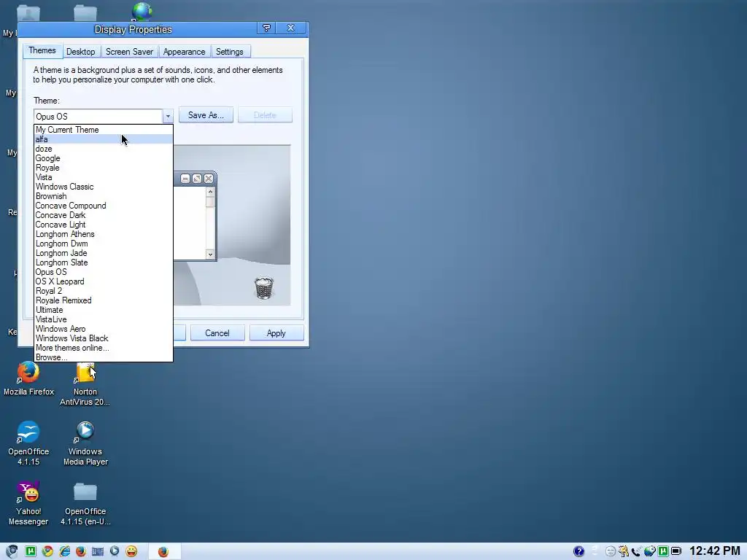The height and width of the screenshot is (560, 747).
Task: Choose the Longhorn Dwm theme
Action: click(104, 244)
